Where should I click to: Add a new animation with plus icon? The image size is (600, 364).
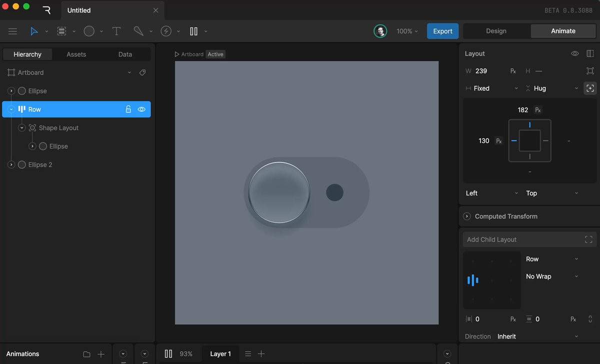pyautogui.click(x=101, y=354)
